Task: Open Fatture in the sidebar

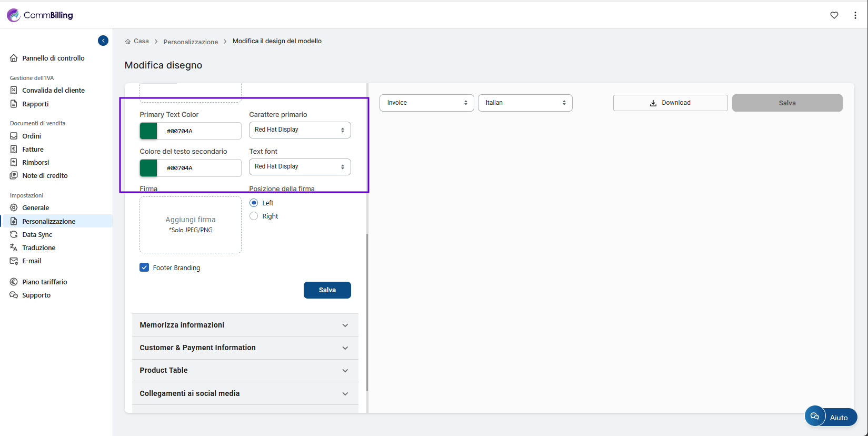Action: point(33,149)
